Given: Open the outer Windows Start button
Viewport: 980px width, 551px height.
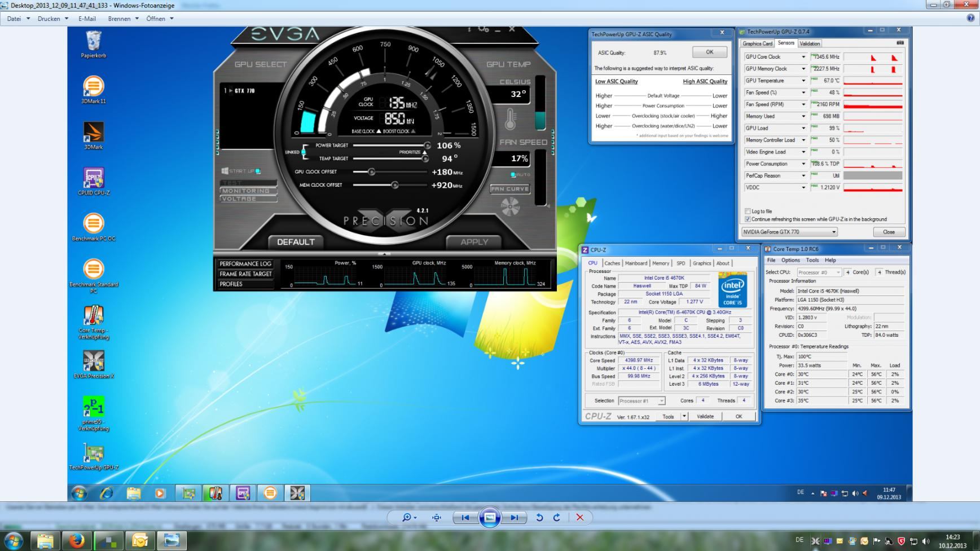Looking at the screenshot, I should click(x=13, y=540).
